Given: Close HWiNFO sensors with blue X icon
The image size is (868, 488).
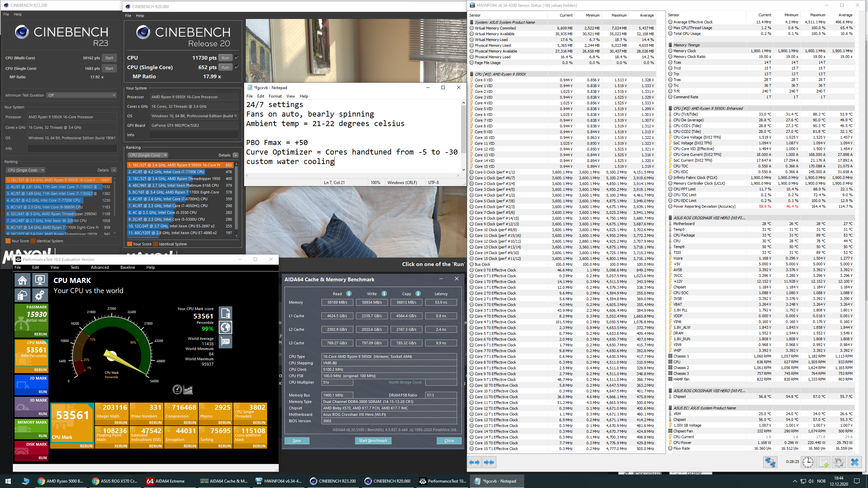Looking at the screenshot, I should tap(854, 462).
